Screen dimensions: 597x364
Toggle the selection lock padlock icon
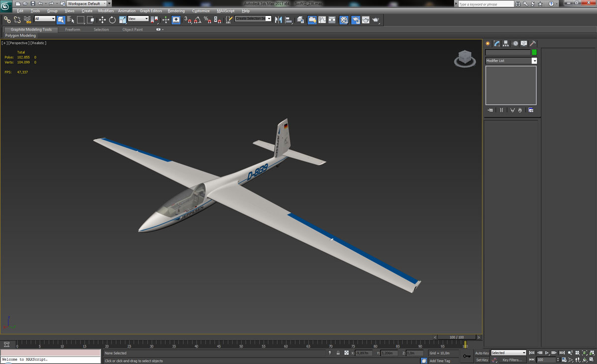click(x=338, y=353)
